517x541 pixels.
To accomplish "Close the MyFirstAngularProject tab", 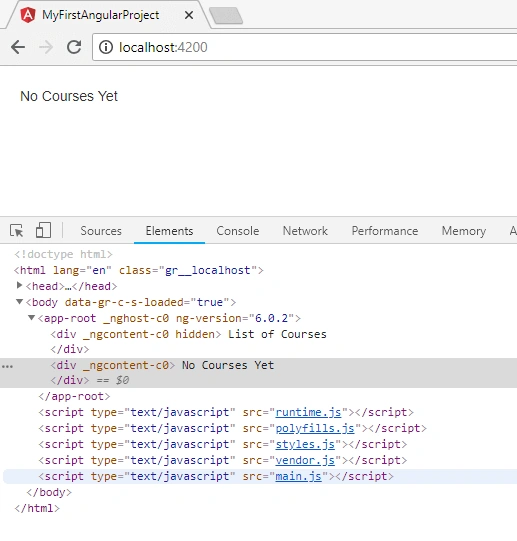I will click(x=189, y=15).
